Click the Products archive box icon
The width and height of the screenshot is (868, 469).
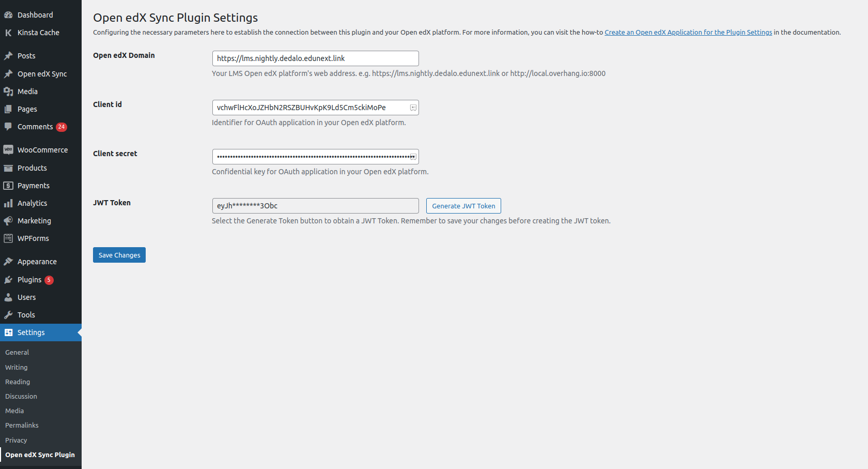click(8, 168)
